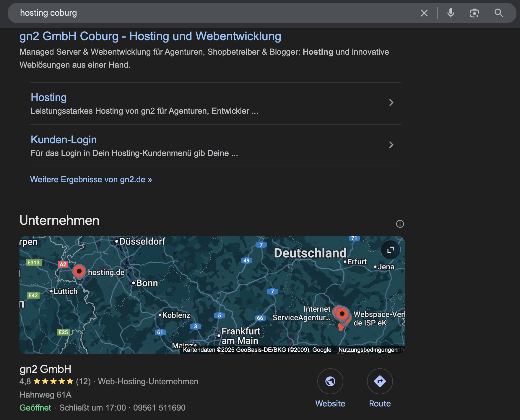The width and height of the screenshot is (520, 420).
Task: Open the Nutzungsbedingungen map link
Action: pos(368,350)
